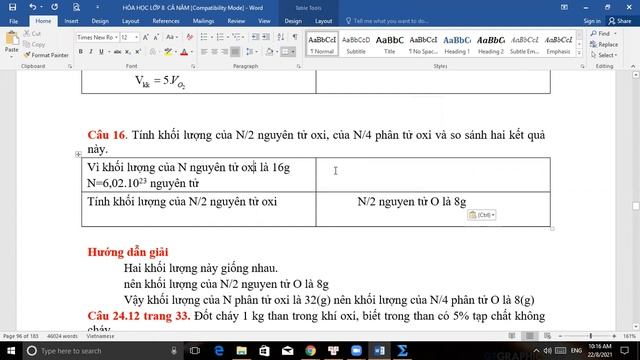Apply the Heading 1 style
The width and height of the screenshot is (640, 360).
tap(457, 44)
